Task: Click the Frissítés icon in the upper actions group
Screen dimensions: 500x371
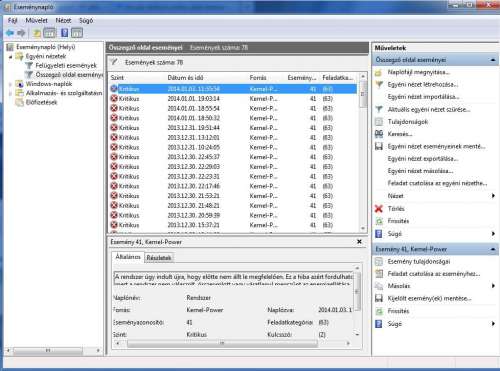Action: pyautogui.click(x=379, y=221)
